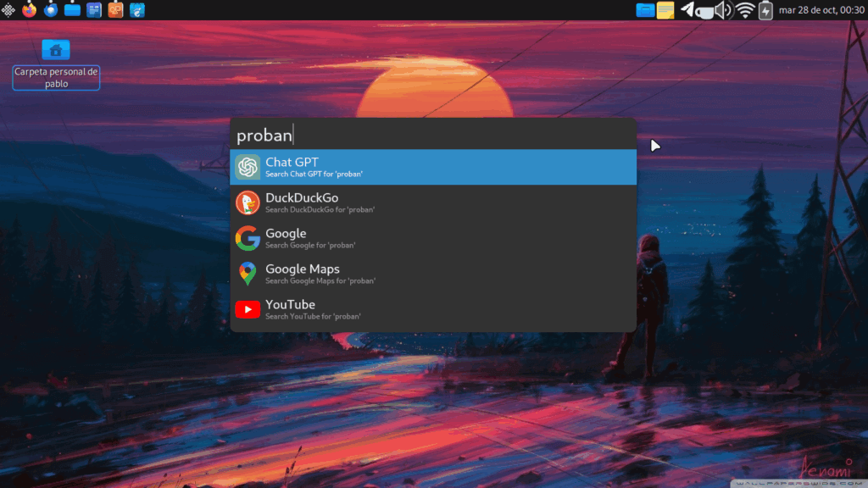This screenshot has width=868, height=488.
Task: Choose DuckDuckGo search for 'proban'
Action: 433,202
